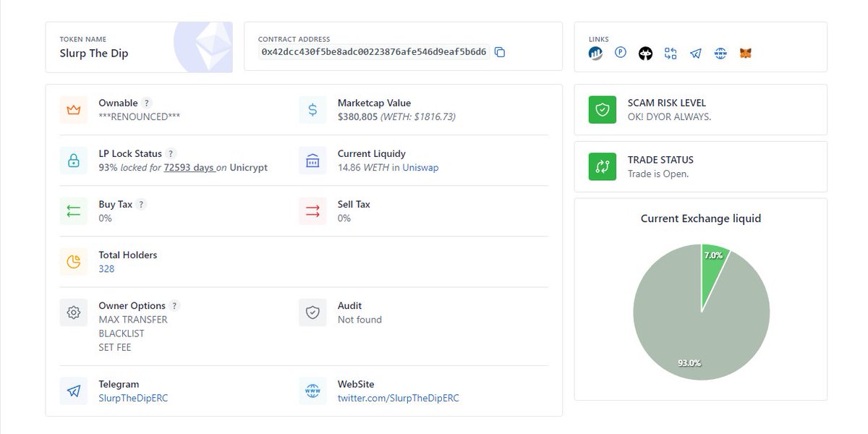The width and height of the screenshot is (868, 434).
Task: Open the Uniswap liquidity link
Action: pos(420,167)
